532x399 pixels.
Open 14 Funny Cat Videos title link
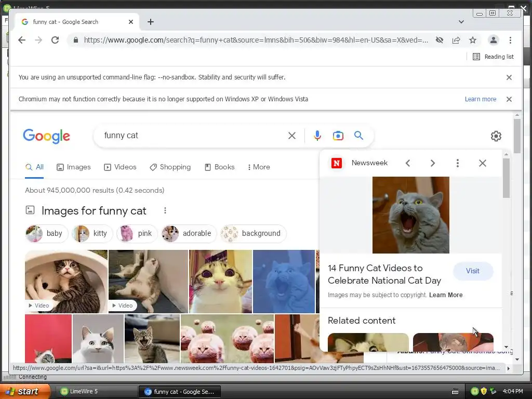click(384, 274)
